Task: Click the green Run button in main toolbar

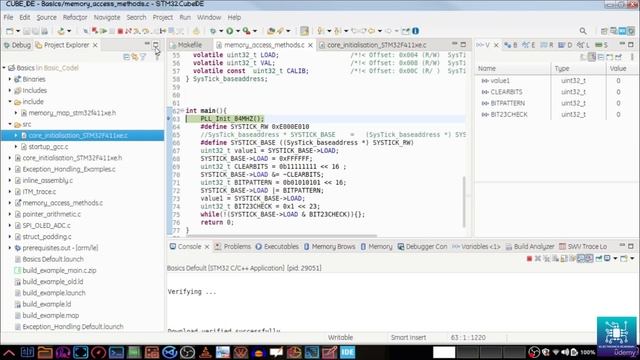Action: tap(229, 31)
